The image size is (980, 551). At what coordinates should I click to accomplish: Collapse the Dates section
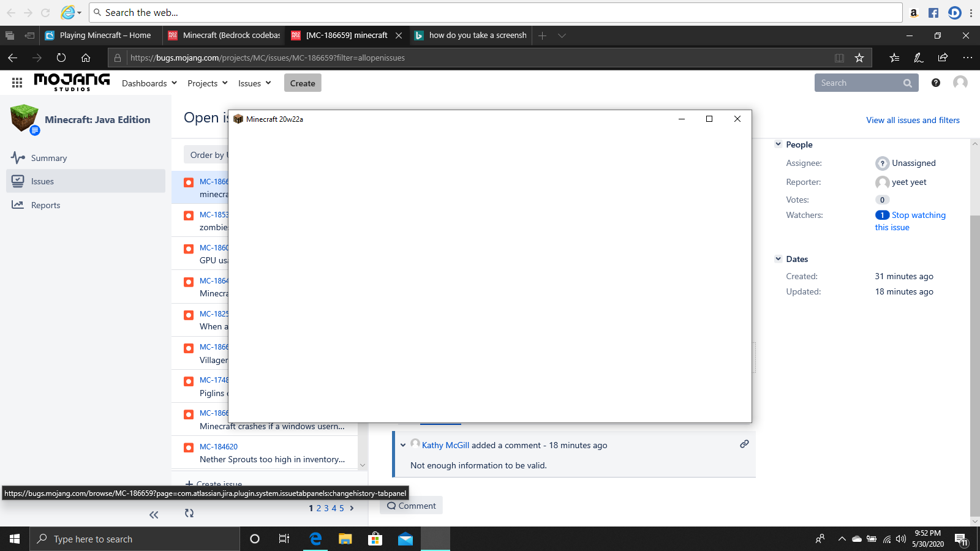[778, 259]
